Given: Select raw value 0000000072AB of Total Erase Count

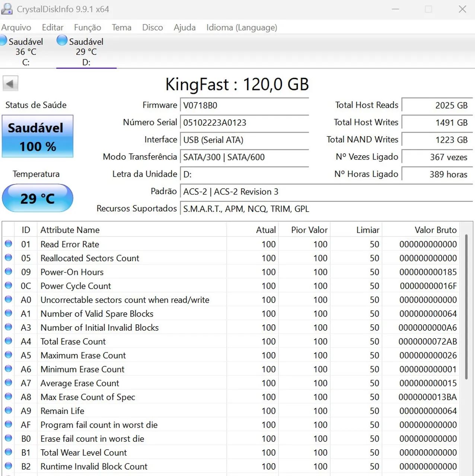Looking at the screenshot, I should (x=428, y=341).
